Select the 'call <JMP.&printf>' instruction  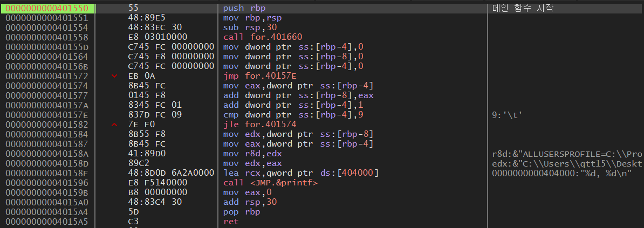pos(270,183)
